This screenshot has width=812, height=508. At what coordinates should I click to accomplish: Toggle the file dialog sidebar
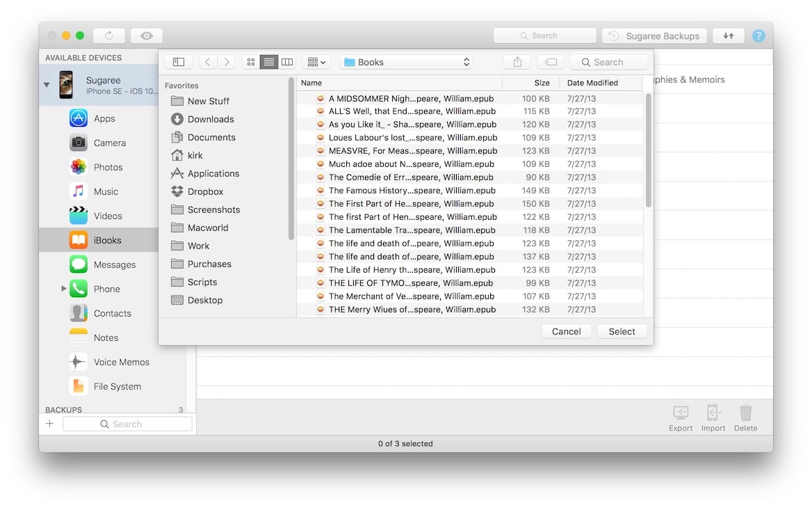click(179, 62)
